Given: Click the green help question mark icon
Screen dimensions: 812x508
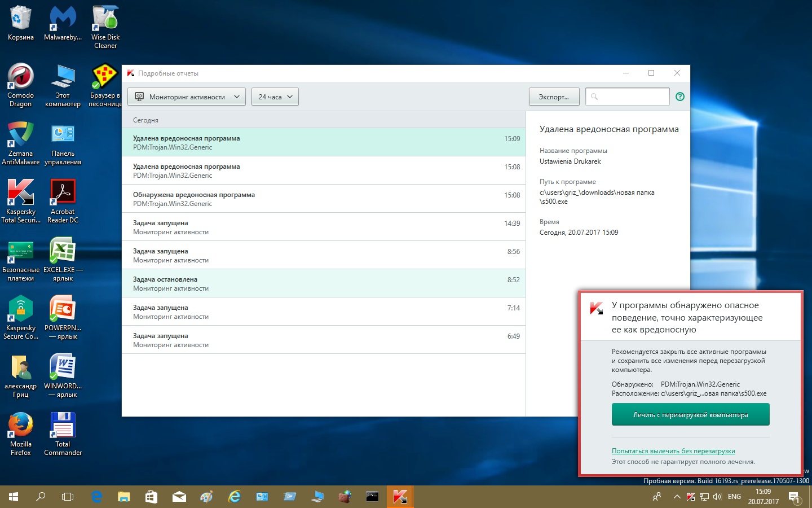Looking at the screenshot, I should (x=680, y=97).
